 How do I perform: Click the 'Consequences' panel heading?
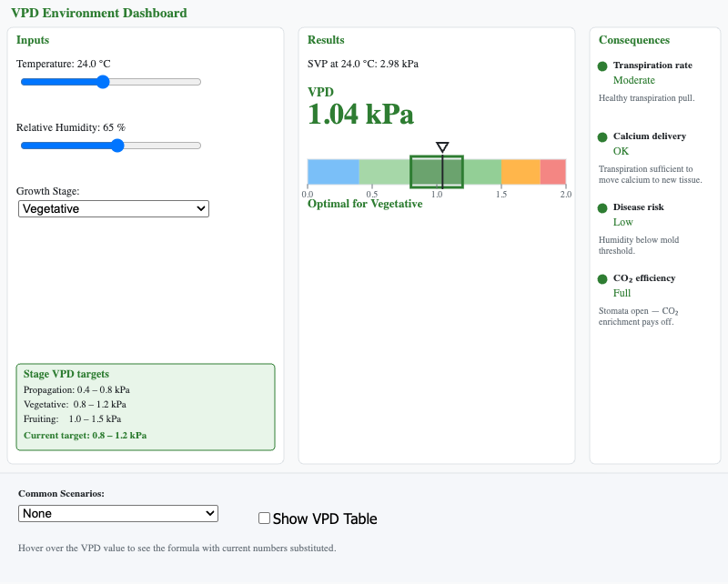[x=633, y=40]
